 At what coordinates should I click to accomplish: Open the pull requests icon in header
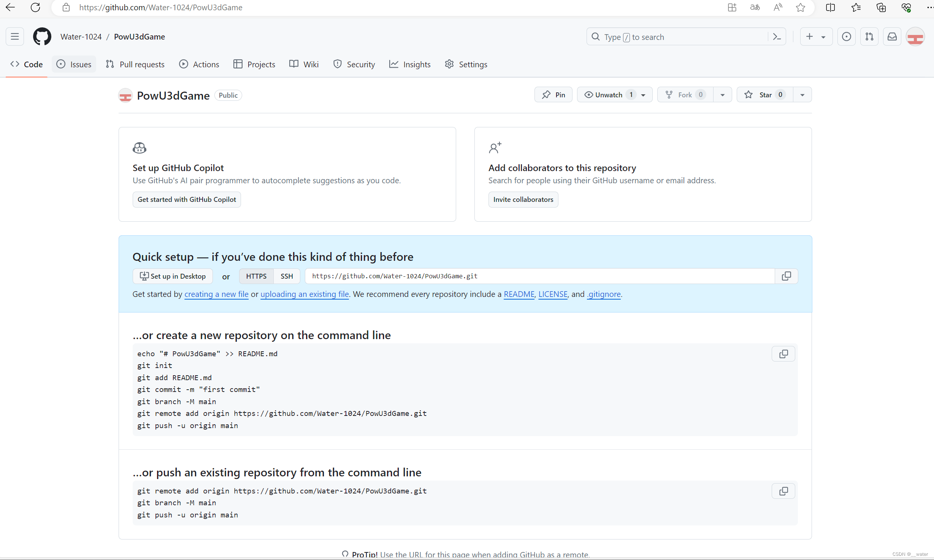[x=869, y=37]
